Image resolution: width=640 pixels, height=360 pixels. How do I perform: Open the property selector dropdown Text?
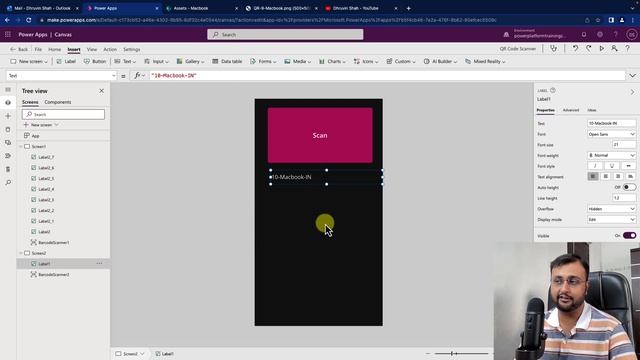62,76
